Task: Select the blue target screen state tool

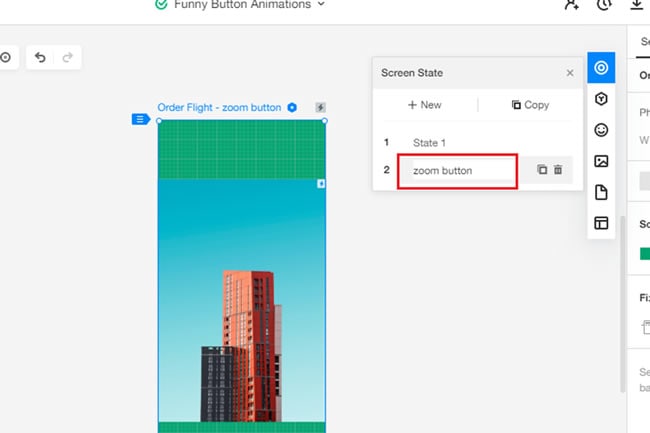Action: [601, 68]
